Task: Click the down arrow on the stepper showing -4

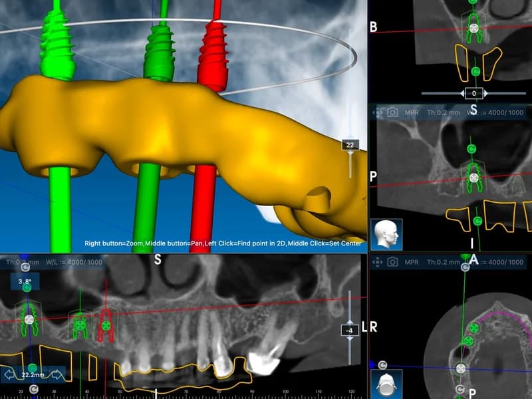Action: (x=350, y=338)
